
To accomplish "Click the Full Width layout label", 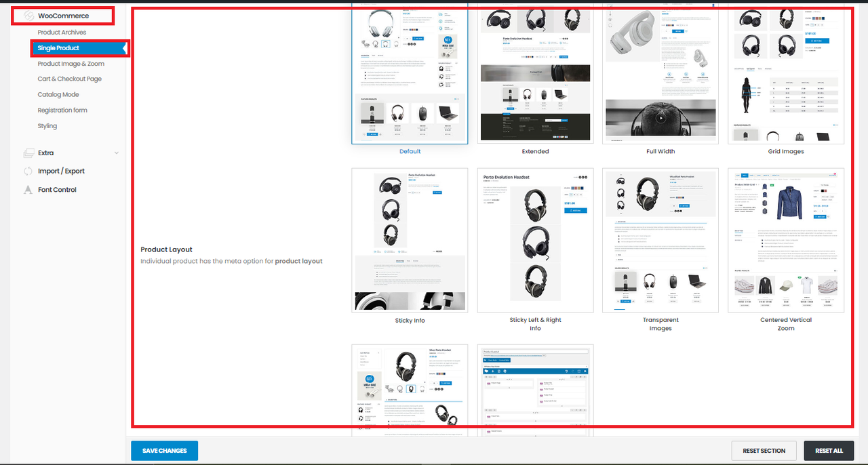I will click(660, 152).
